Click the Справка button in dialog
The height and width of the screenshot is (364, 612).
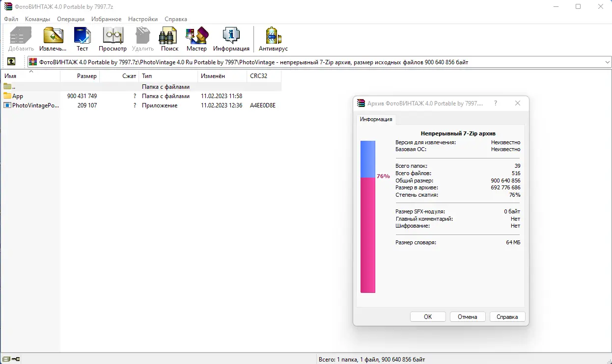pos(507,317)
